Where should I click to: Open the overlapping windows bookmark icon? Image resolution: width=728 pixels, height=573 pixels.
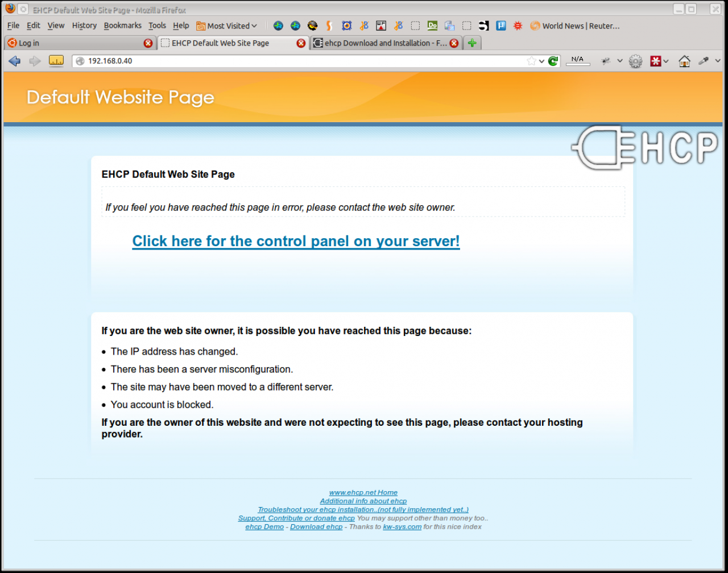(449, 26)
